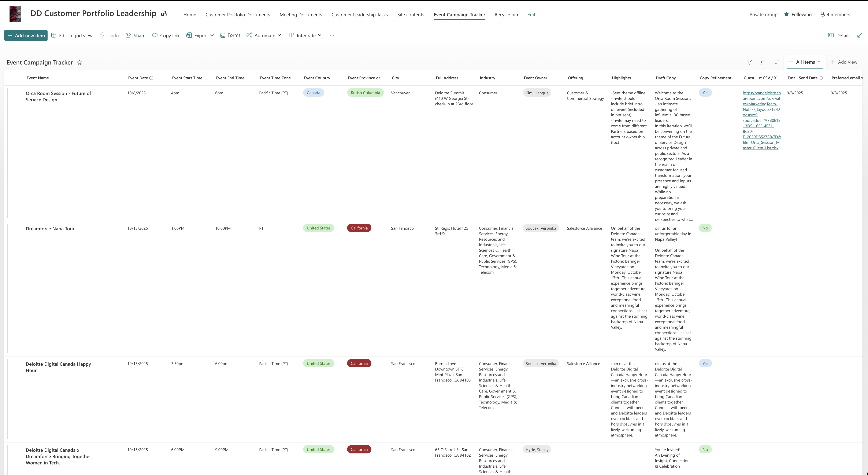Screen dimensions: 868x475
Task: Click 10/13/2025 date cell
Action: click(x=137, y=228)
